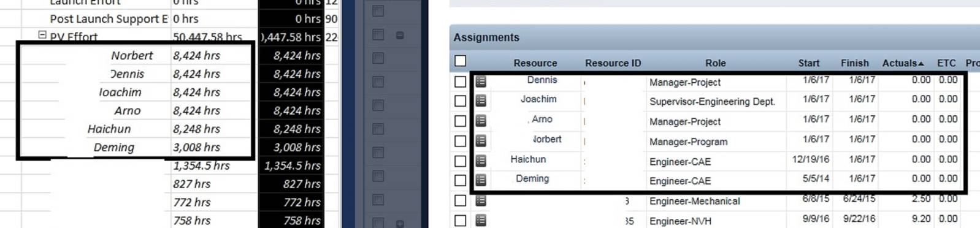Sort assignments by Resource column header
Viewport: 980px width, 228px height.
[x=535, y=63]
